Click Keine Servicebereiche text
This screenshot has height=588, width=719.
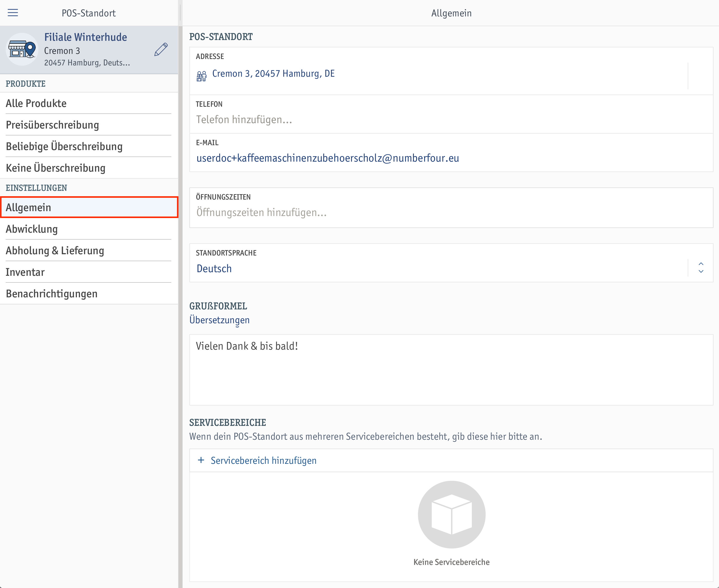click(x=452, y=562)
